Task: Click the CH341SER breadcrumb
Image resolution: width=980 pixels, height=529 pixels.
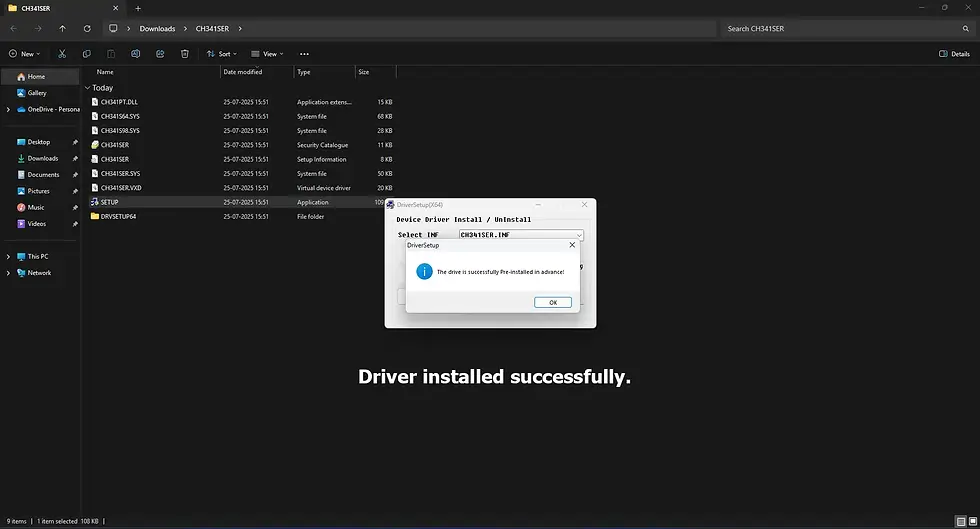Action: [x=212, y=28]
